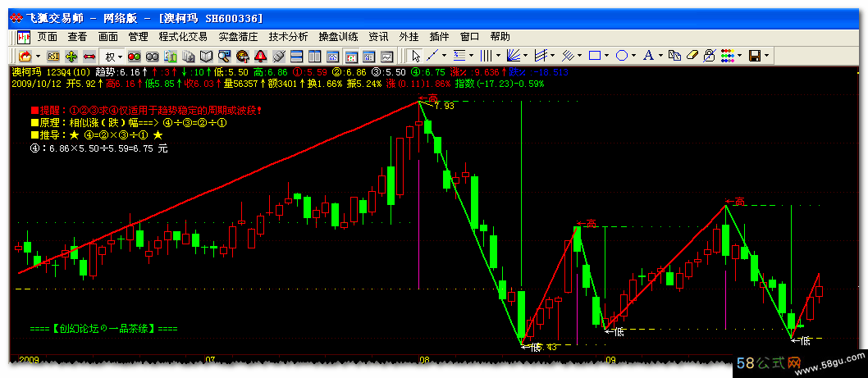Viewport: 868px width, 378px height.
Task: Open the 资讯 menu
Action: click(x=379, y=37)
